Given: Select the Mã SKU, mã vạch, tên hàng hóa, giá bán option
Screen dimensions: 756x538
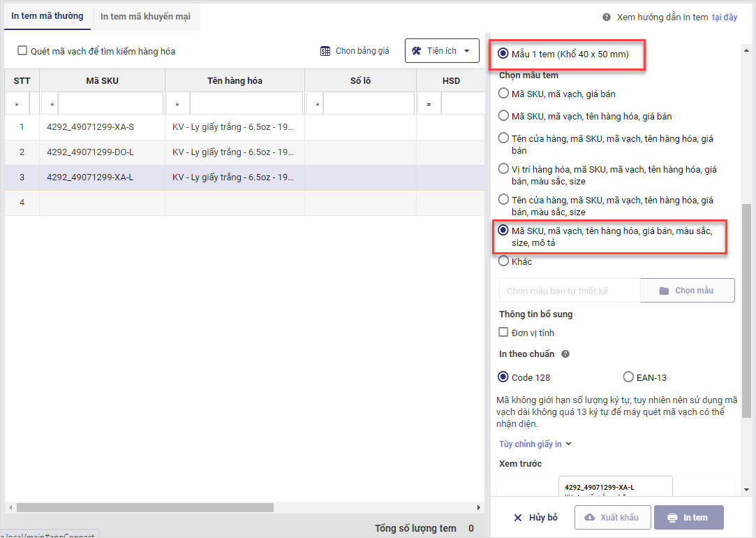Looking at the screenshot, I should (x=503, y=116).
